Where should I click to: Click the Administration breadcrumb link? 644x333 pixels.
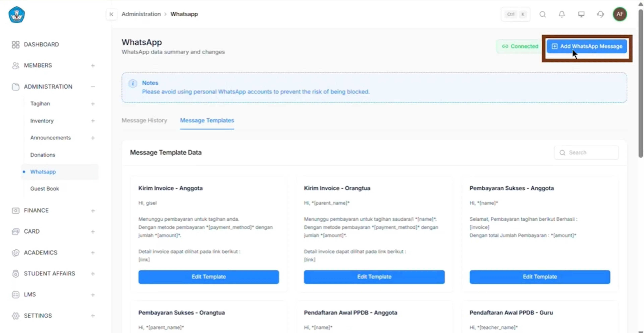(141, 14)
